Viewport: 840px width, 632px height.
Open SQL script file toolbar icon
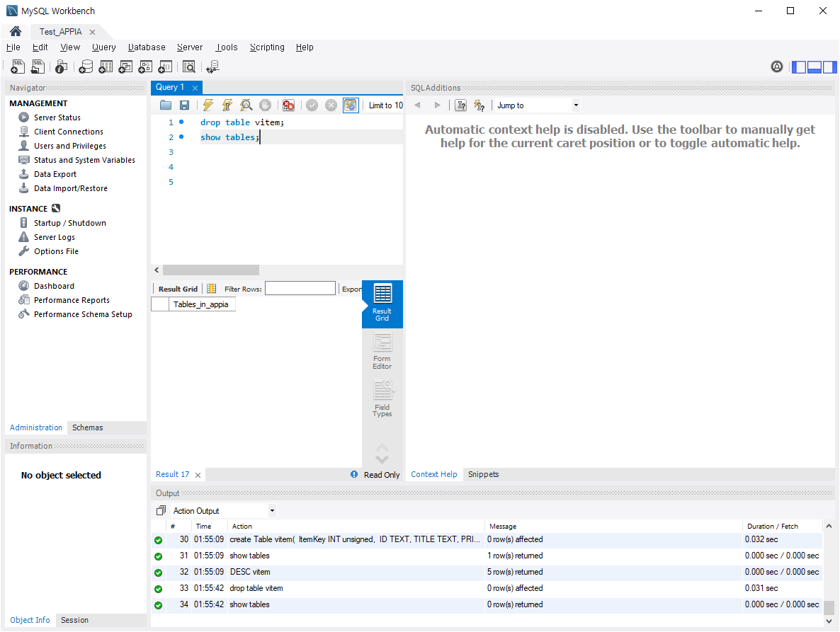coord(38,67)
